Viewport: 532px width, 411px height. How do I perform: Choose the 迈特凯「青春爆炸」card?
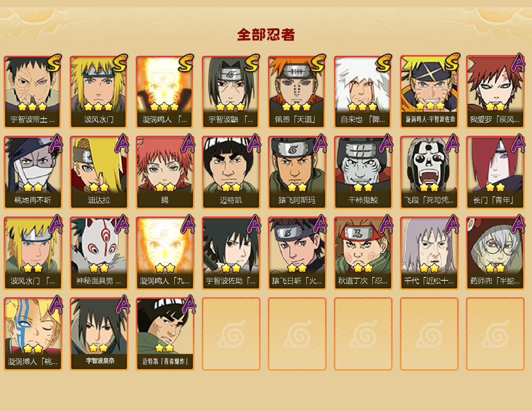click(x=165, y=334)
